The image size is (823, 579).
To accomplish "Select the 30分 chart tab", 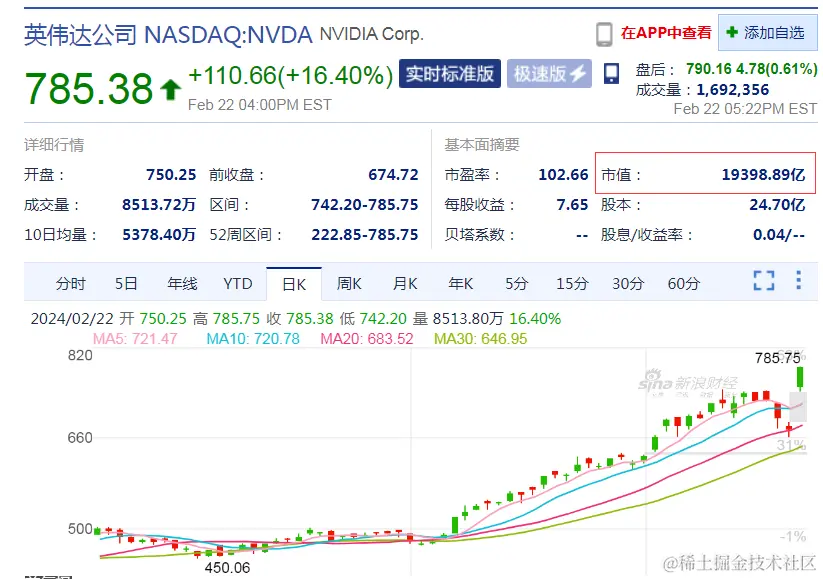I will click(628, 284).
